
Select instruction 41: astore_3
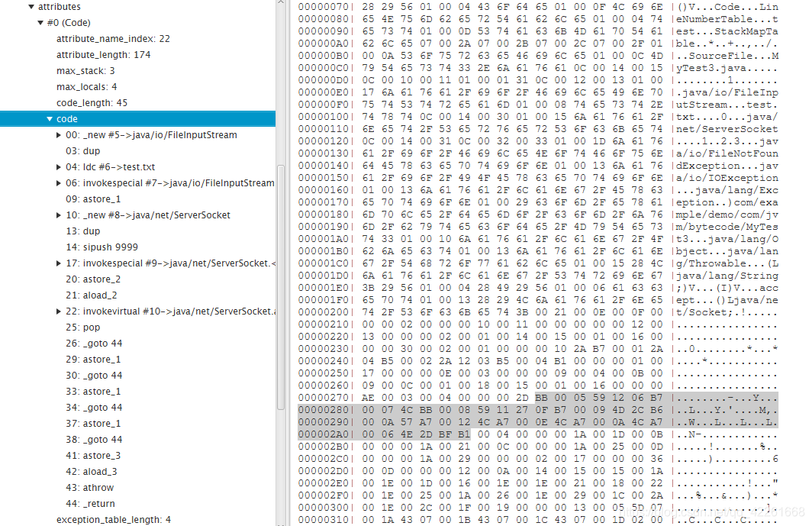pyautogui.click(x=93, y=456)
